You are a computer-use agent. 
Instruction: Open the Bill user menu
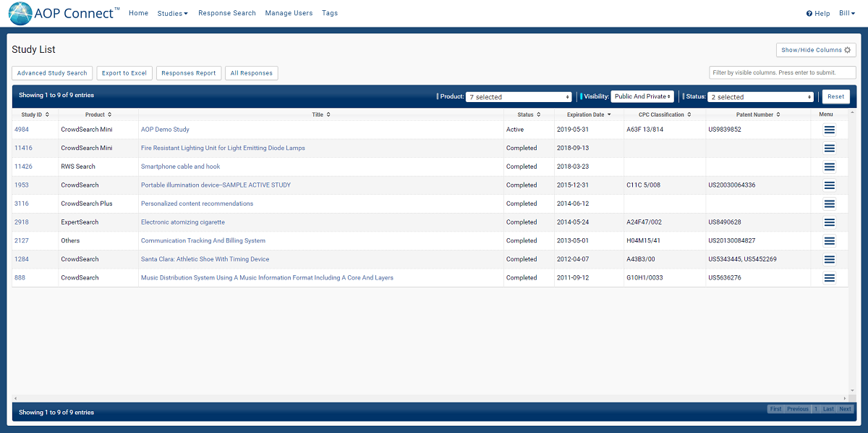point(848,14)
